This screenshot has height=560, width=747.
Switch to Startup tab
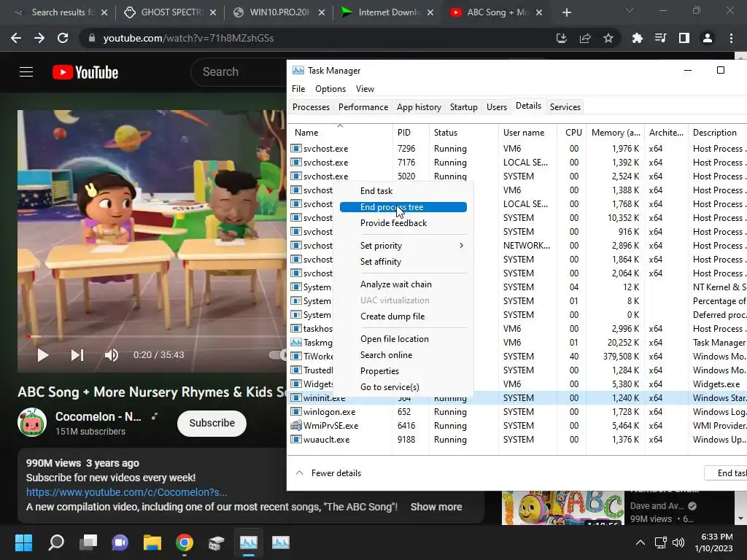pos(463,107)
